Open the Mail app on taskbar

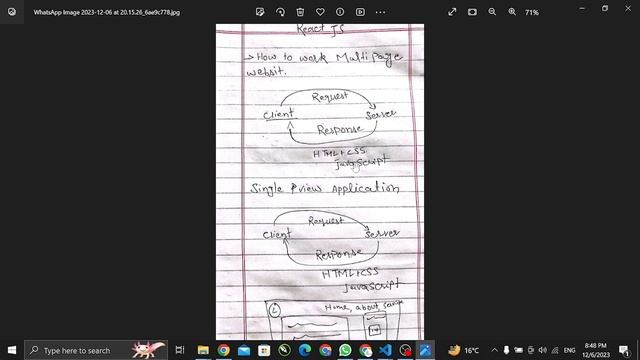tap(244, 350)
